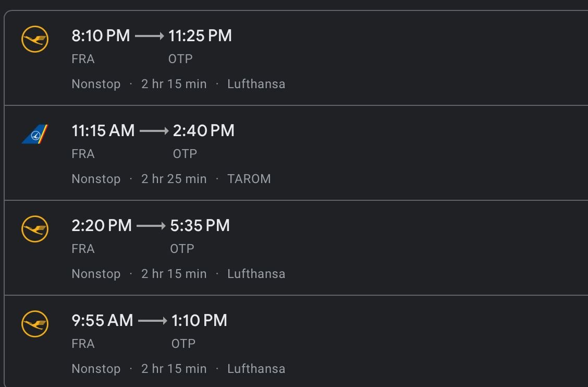Select the 2:40 PM arrival time

[204, 130]
